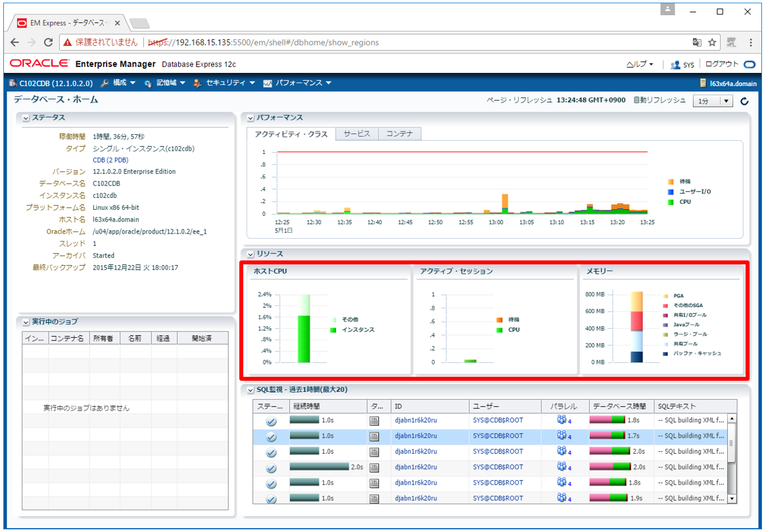
Task: Open the 記憶域 menu
Action: pyautogui.click(x=165, y=84)
